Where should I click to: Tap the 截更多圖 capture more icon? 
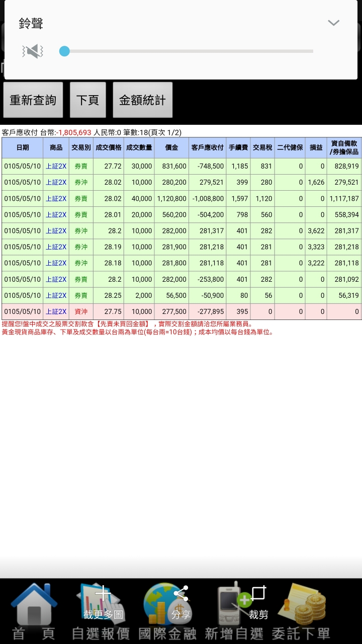[104, 602]
